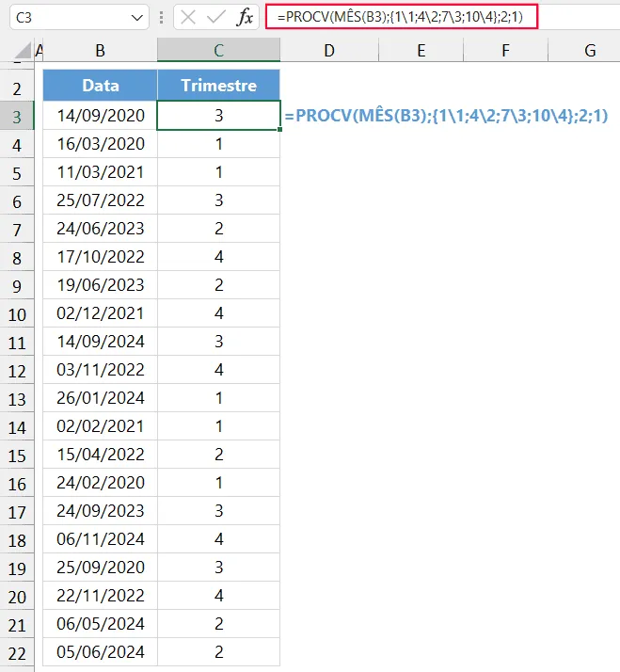Select column C header
Image resolution: width=620 pixels, height=672 pixels.
click(x=218, y=50)
